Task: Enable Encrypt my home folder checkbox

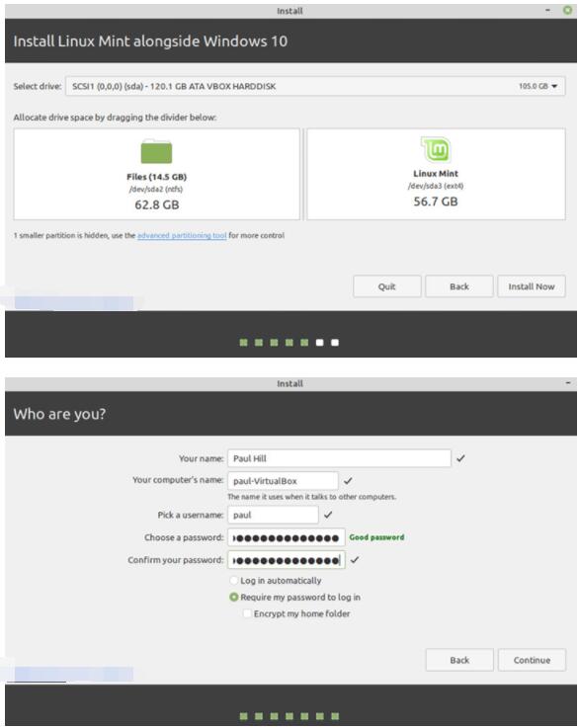Action: point(247,613)
